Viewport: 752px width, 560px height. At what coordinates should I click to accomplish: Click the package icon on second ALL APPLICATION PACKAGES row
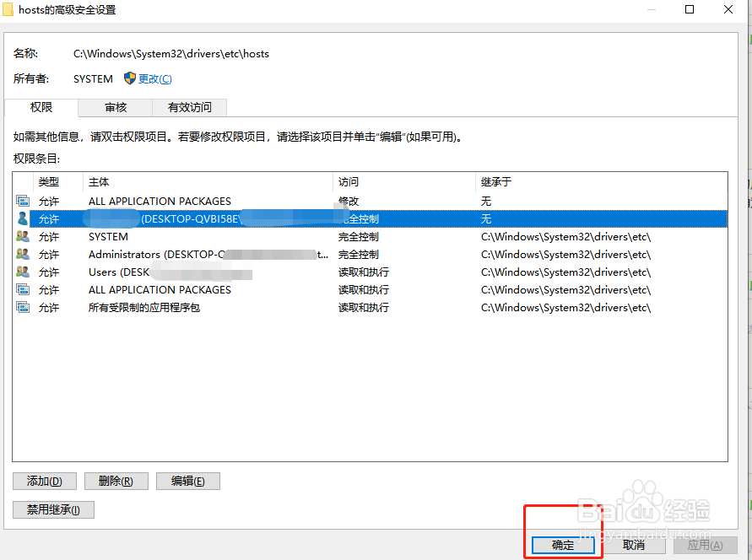click(22, 289)
